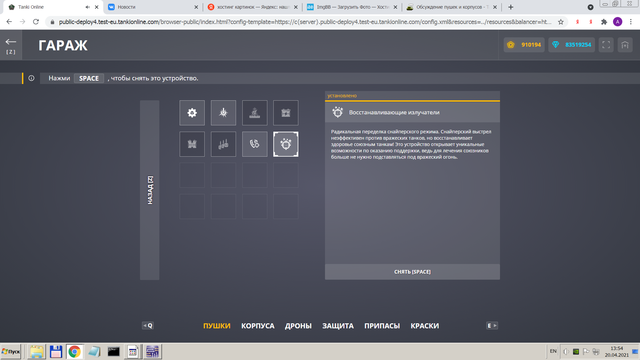Click the garage back arrow [Z]
640x360 pixels.
[x=11, y=45]
